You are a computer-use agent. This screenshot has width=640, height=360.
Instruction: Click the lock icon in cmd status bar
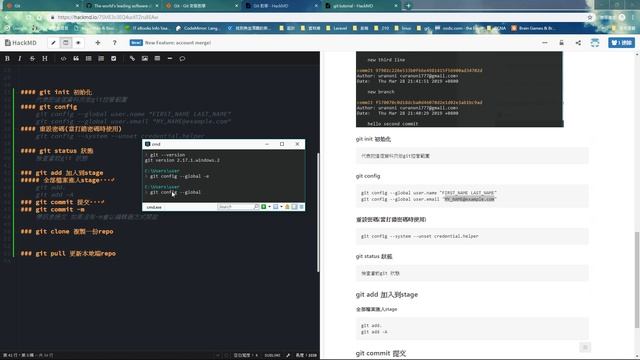point(287,207)
